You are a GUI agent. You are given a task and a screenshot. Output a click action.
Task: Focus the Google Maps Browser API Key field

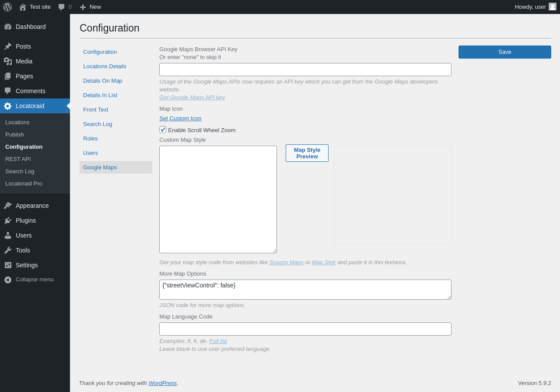tap(305, 70)
